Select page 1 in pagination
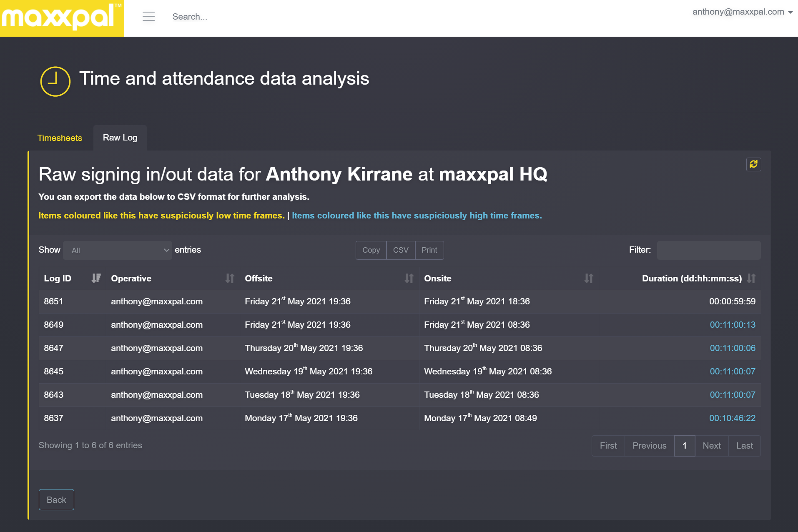The height and width of the screenshot is (532, 798). point(685,446)
